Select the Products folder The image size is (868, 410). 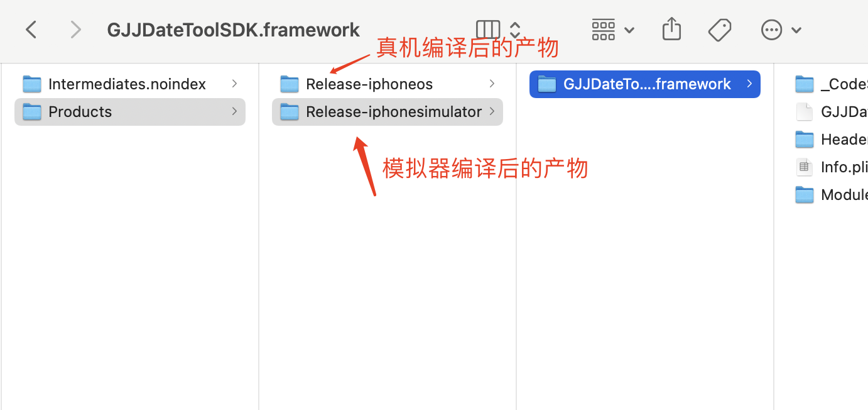click(x=130, y=111)
